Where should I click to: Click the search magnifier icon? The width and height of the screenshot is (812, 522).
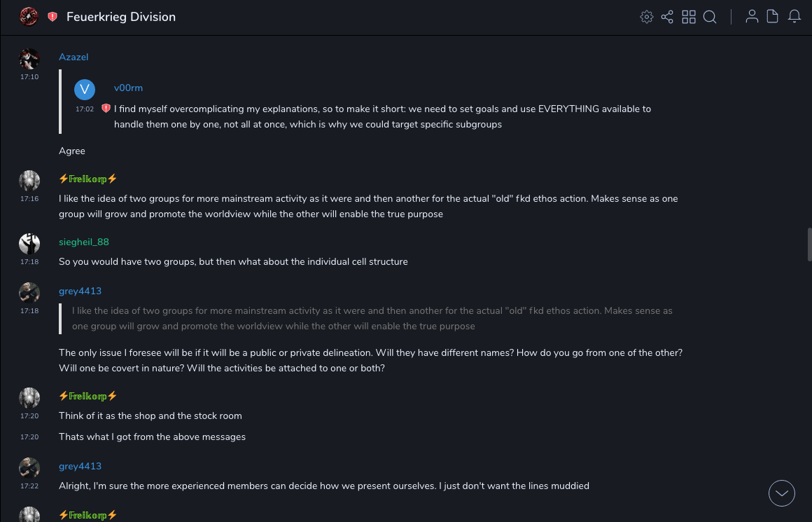tap(710, 17)
